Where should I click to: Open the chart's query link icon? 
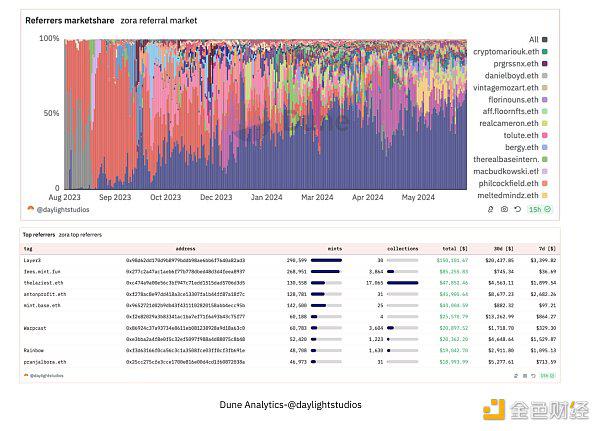[x=491, y=209]
